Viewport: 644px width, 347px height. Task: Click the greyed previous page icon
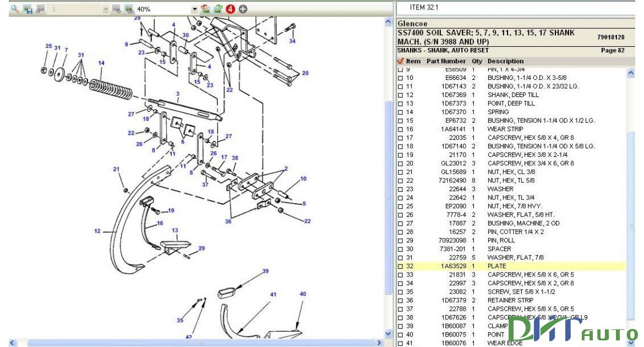40,9
